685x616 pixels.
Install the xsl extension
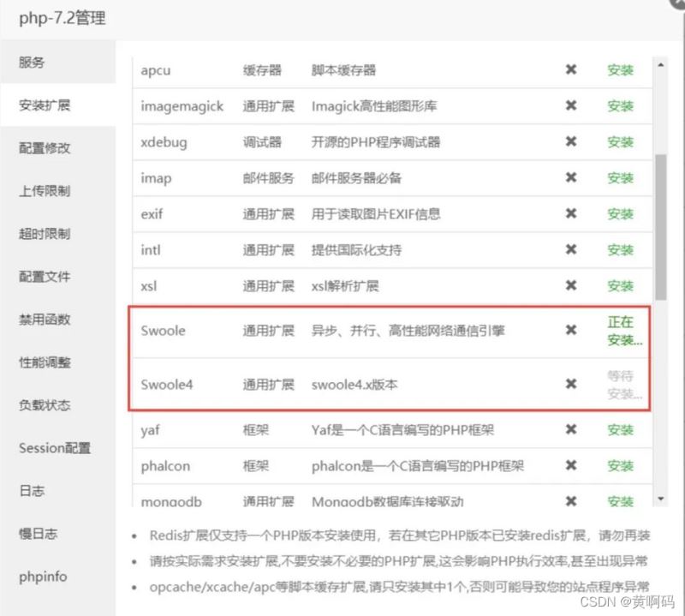coord(620,286)
